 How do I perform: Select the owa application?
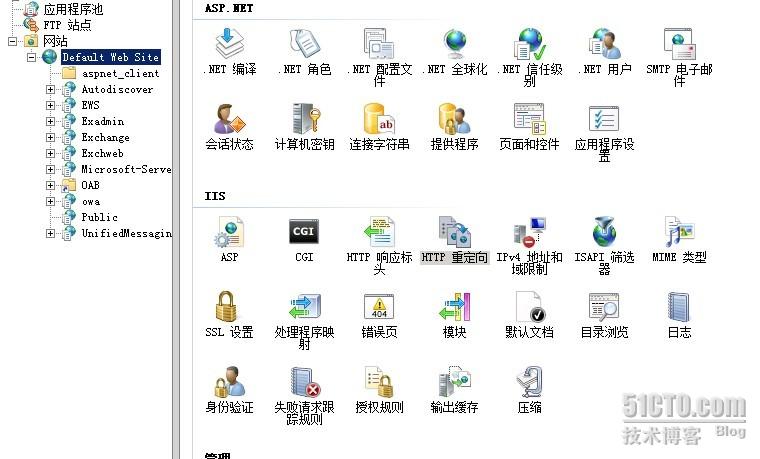91,201
